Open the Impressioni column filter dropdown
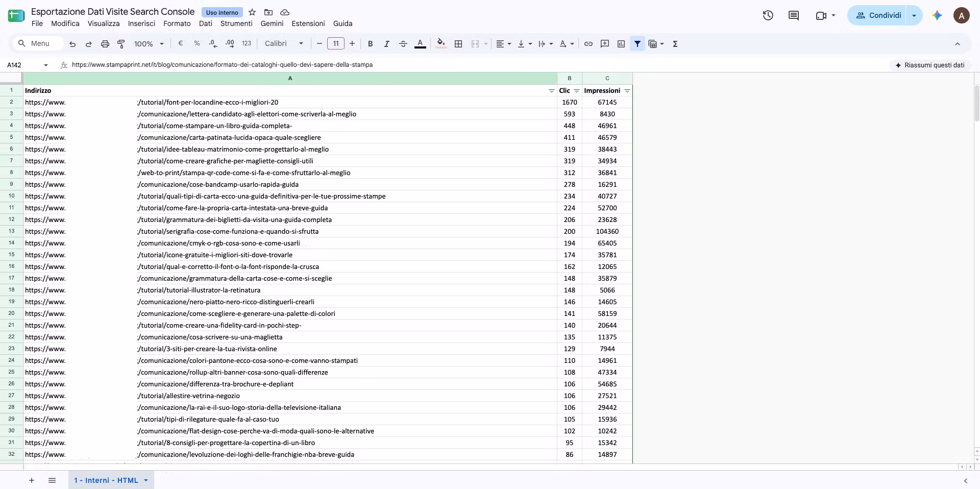The height and width of the screenshot is (489, 980). point(627,91)
